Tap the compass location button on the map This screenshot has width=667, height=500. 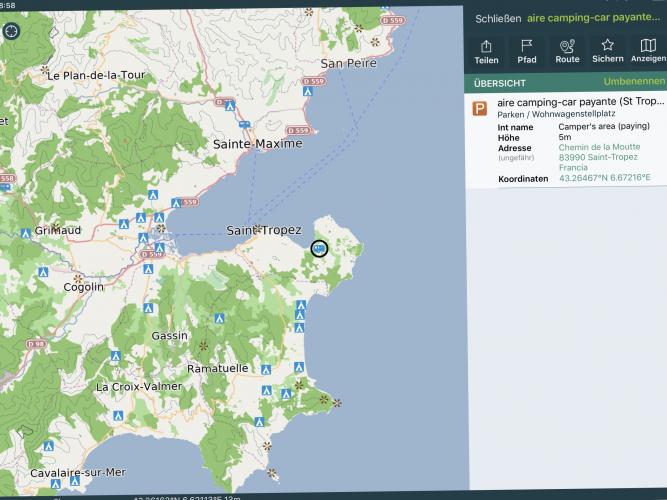[x=11, y=29]
